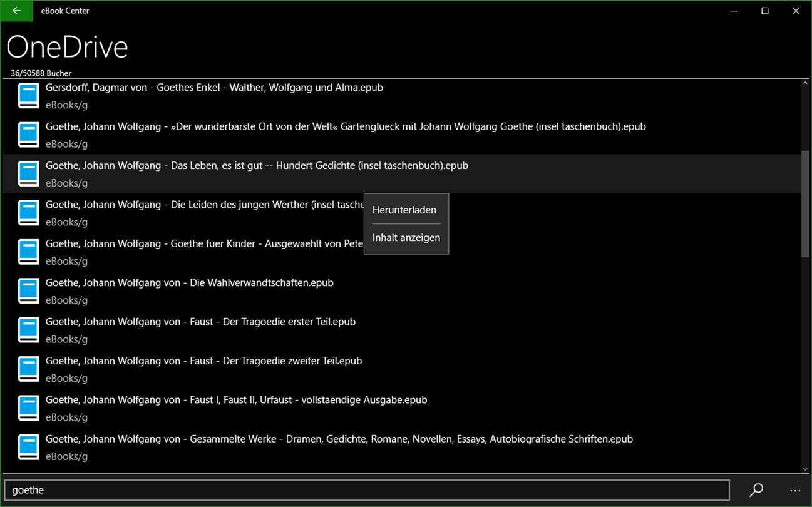Click book icon for Die Wahlverwandtschaften

pos(28,291)
